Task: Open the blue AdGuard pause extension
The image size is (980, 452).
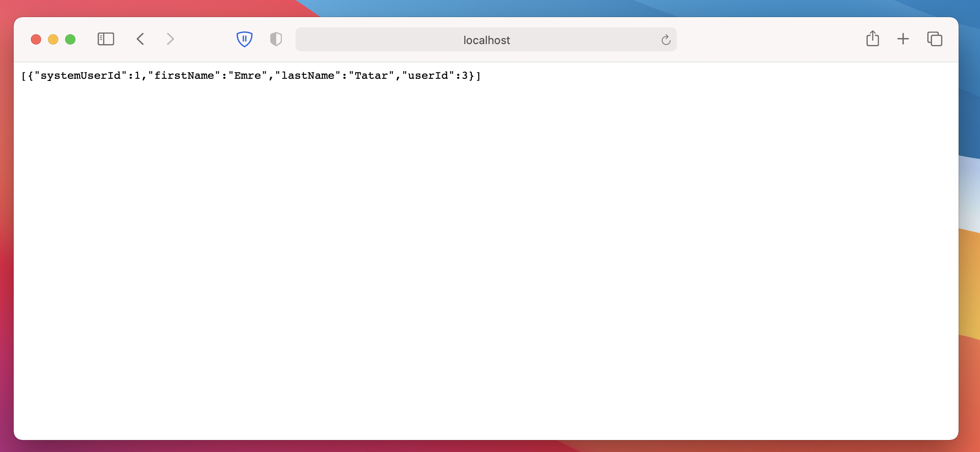Action: point(244,39)
